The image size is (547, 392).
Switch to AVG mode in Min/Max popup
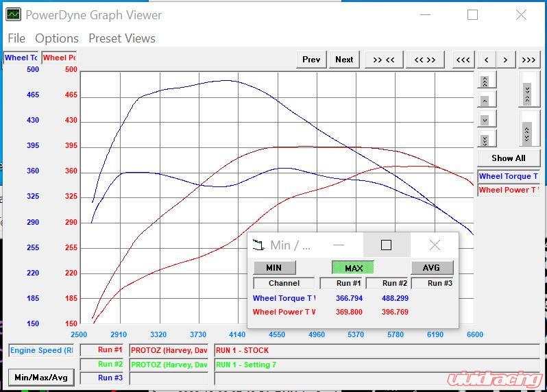pos(432,267)
